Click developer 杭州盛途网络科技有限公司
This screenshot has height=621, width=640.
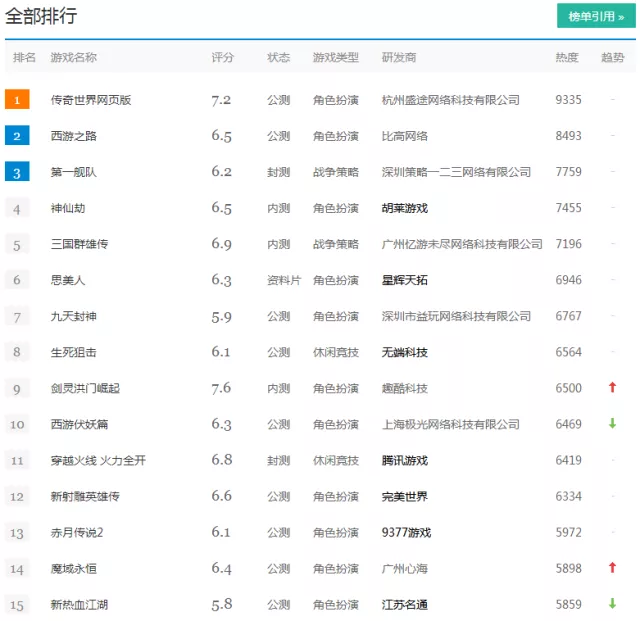coord(451,100)
